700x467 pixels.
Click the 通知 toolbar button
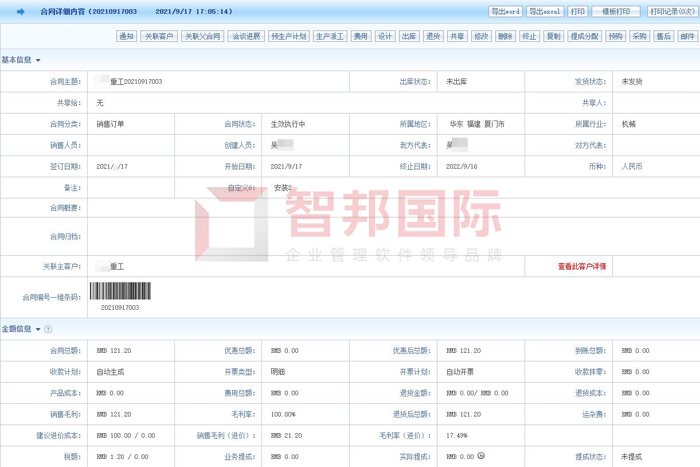tap(126, 36)
